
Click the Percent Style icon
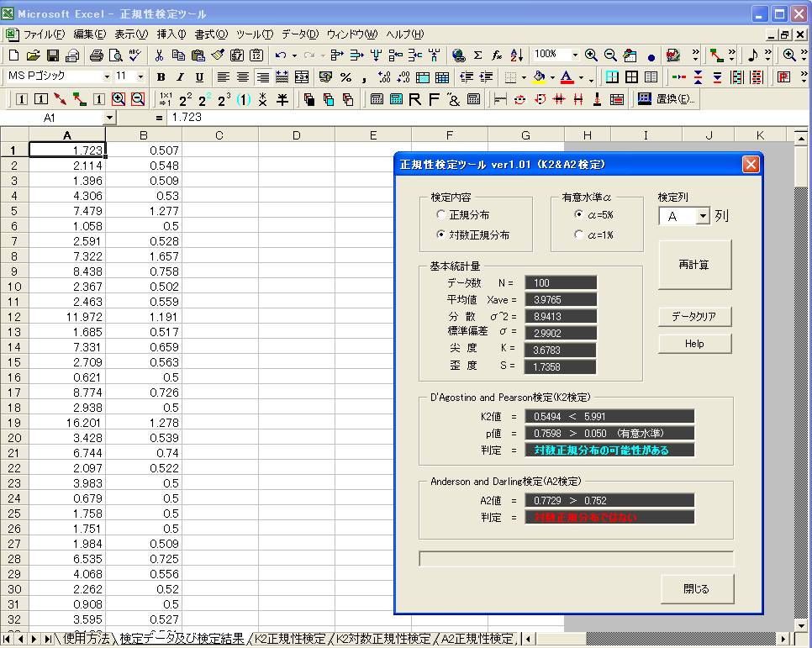click(x=346, y=77)
